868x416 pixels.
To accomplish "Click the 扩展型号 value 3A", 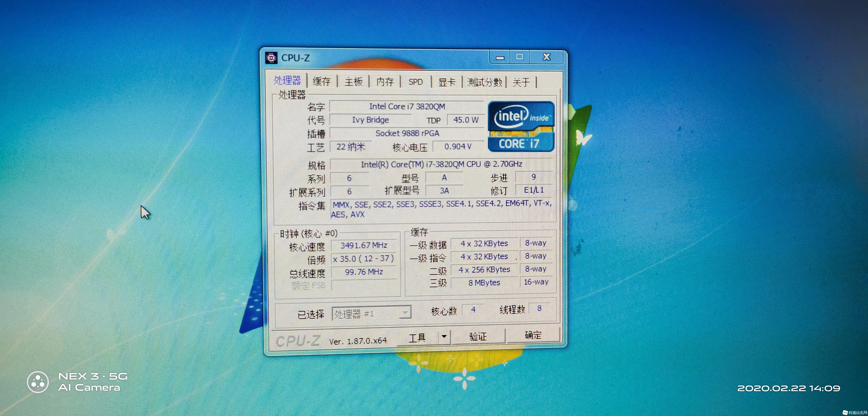I will click(444, 190).
